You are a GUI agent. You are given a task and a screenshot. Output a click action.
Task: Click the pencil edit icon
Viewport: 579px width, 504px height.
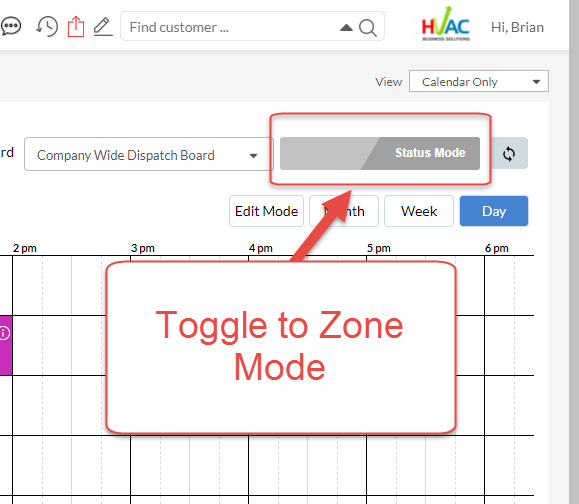pyautogui.click(x=103, y=27)
